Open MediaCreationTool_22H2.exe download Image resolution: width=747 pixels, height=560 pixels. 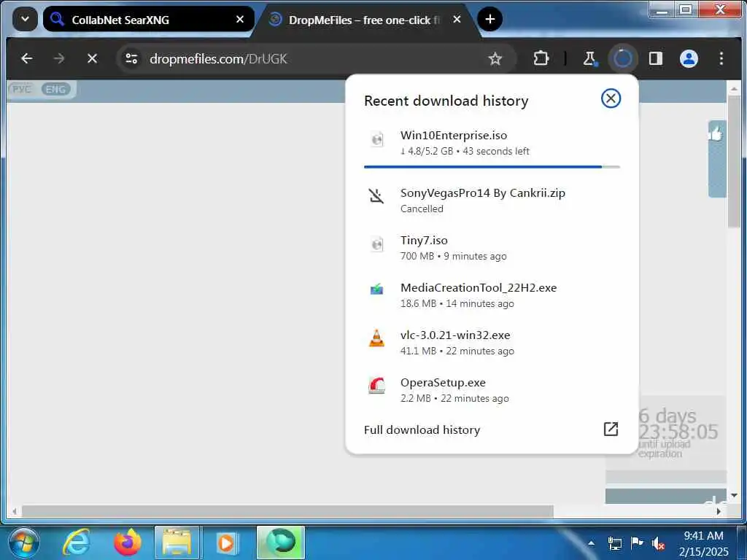(492, 295)
